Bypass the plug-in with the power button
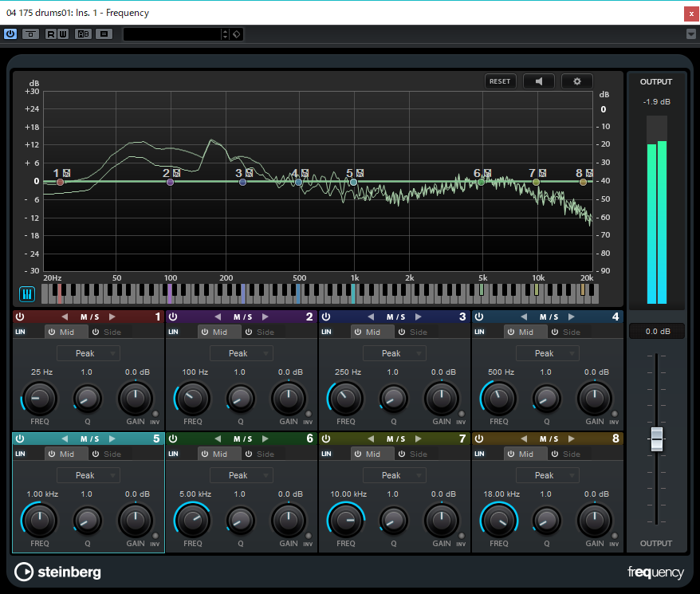 (10, 34)
